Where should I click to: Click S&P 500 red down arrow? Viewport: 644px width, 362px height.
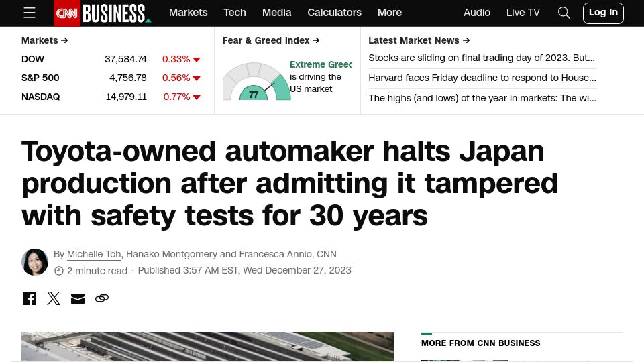pyautogui.click(x=197, y=79)
